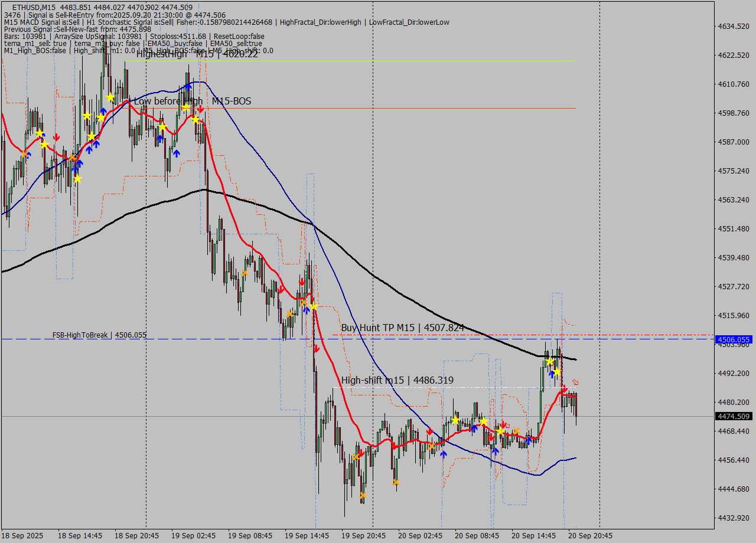Click the 4634.520 price scale label

click(733, 27)
